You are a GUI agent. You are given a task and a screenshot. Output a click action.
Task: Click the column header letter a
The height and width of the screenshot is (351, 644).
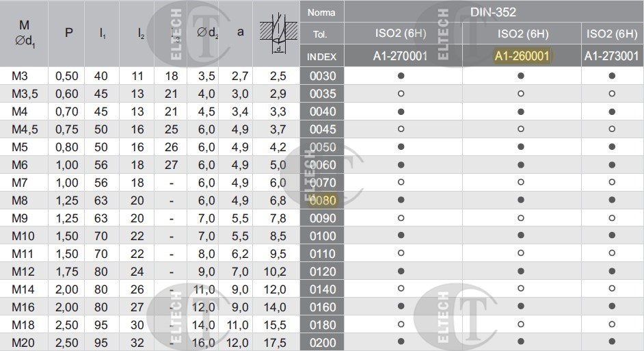tap(240, 32)
